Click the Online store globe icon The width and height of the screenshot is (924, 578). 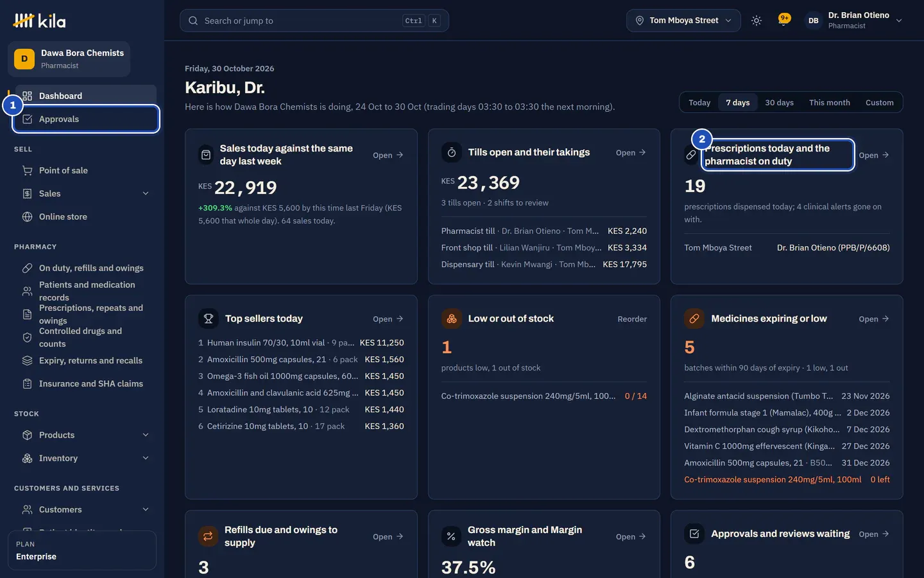pyautogui.click(x=27, y=216)
